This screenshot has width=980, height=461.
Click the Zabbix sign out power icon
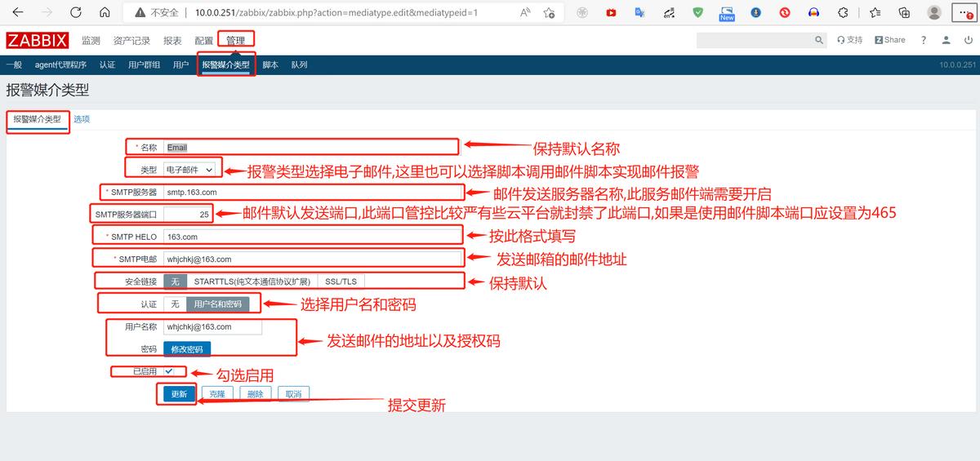click(x=968, y=40)
